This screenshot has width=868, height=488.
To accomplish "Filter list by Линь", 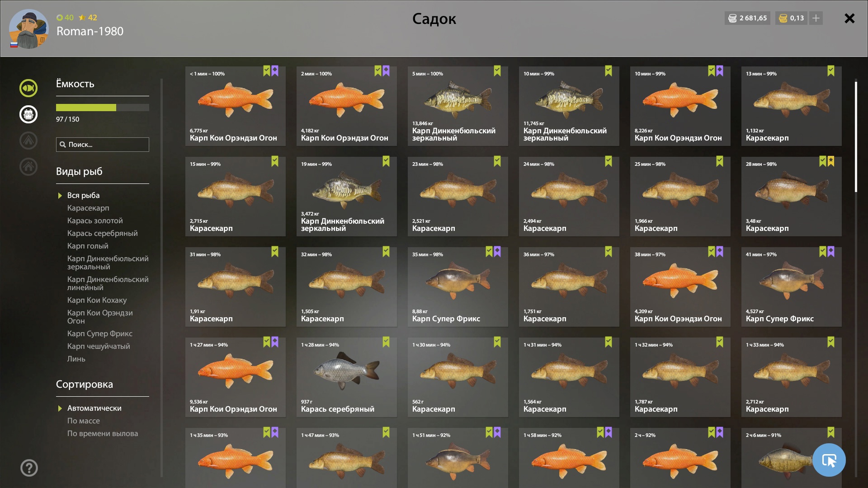I will (76, 359).
